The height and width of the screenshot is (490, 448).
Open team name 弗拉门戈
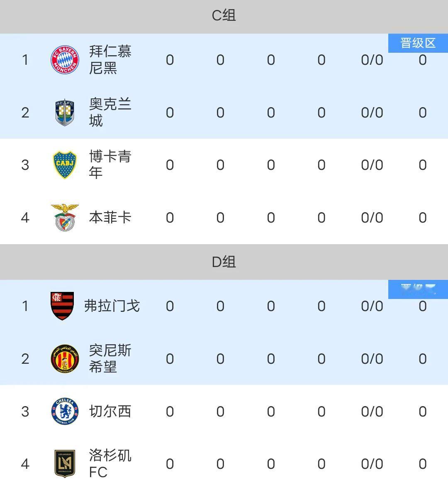click(x=112, y=306)
